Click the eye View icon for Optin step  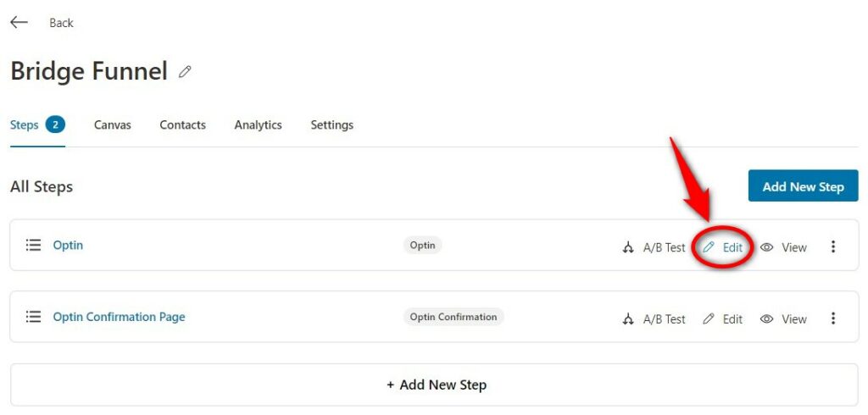point(766,247)
